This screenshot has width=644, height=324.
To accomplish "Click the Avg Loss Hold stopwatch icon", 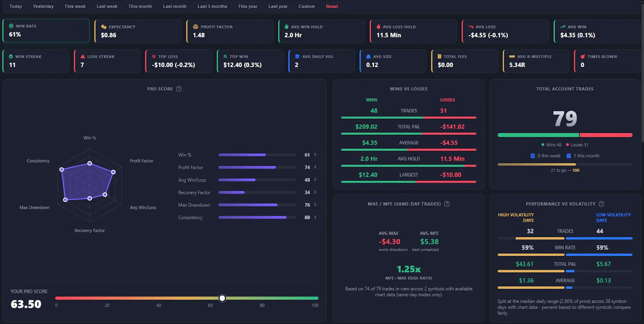I will pyautogui.click(x=378, y=27).
